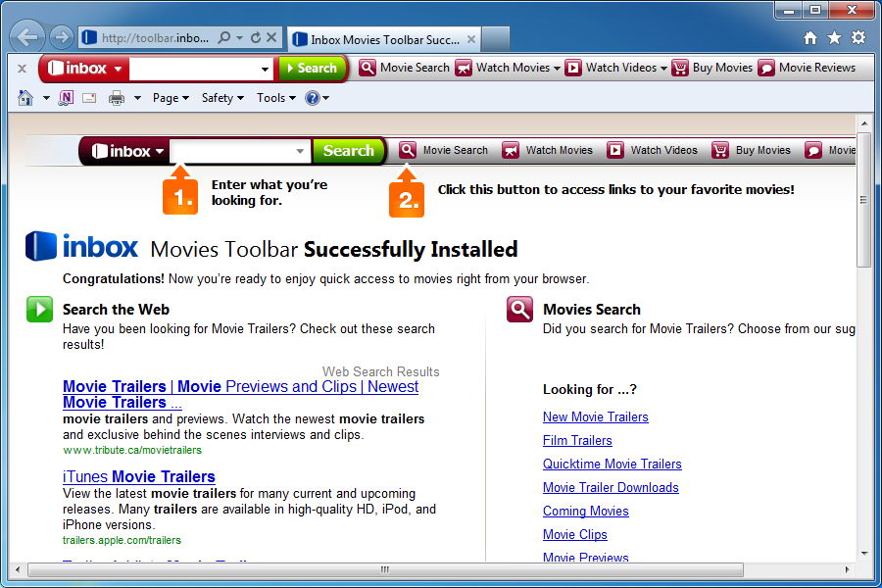Click the Help question mark icon
882x588 pixels.
[313, 98]
